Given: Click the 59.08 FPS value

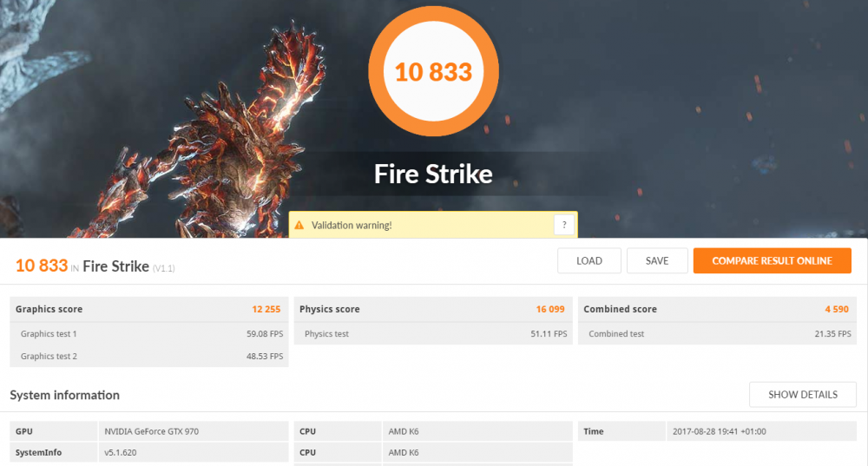Looking at the screenshot, I should pyautogui.click(x=265, y=334).
